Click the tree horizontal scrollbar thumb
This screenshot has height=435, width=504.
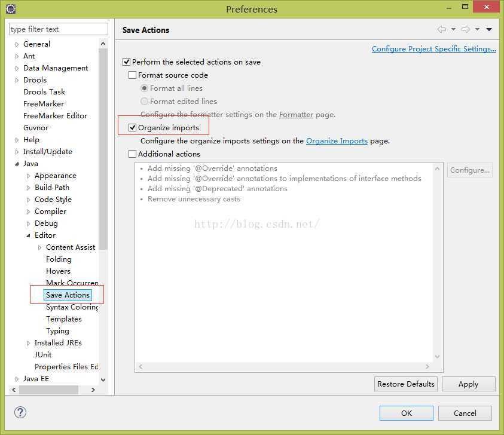[x=48, y=390]
